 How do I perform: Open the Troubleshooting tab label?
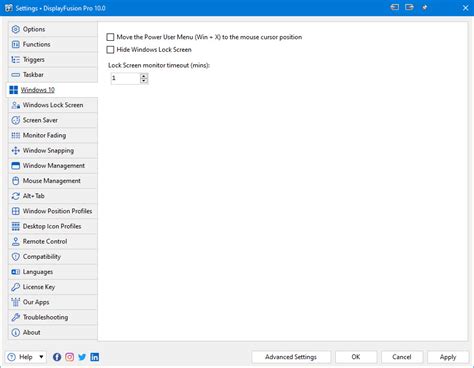tap(46, 317)
